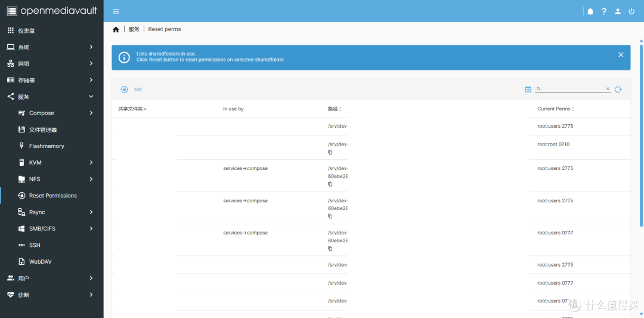This screenshot has height=318, width=644.
Task: Click the search input field
Action: click(572, 89)
